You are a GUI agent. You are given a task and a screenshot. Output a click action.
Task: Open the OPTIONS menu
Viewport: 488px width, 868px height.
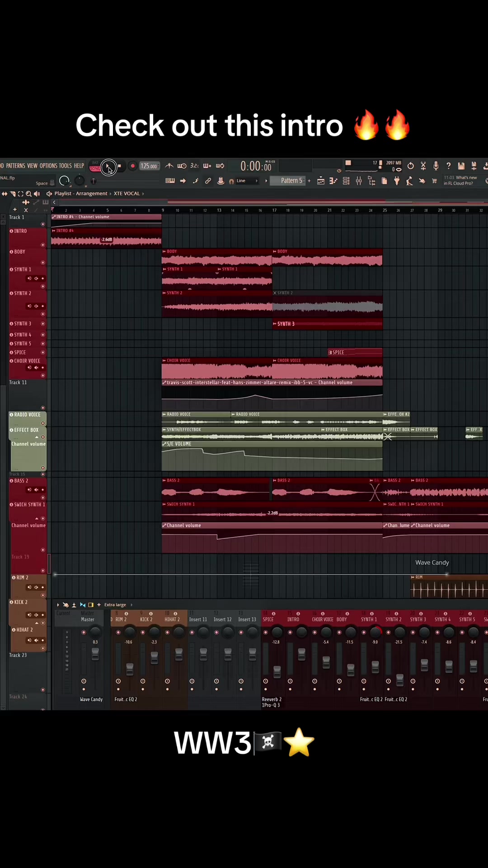(x=48, y=166)
